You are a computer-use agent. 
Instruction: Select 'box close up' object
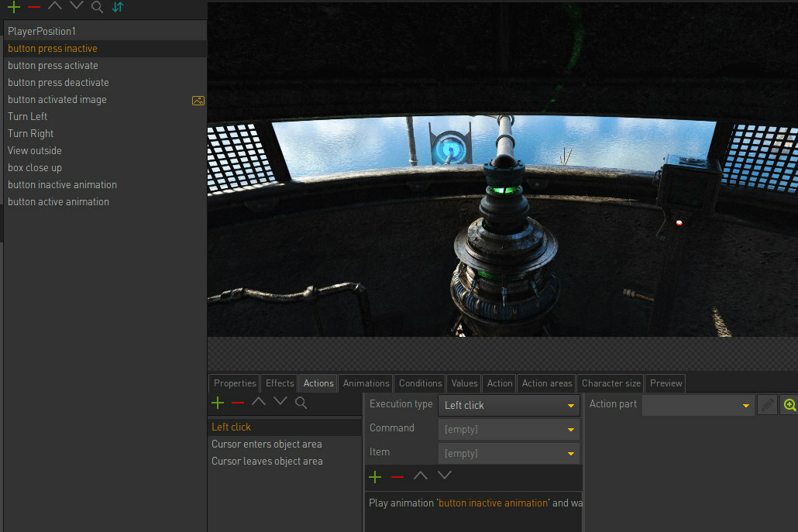point(35,168)
